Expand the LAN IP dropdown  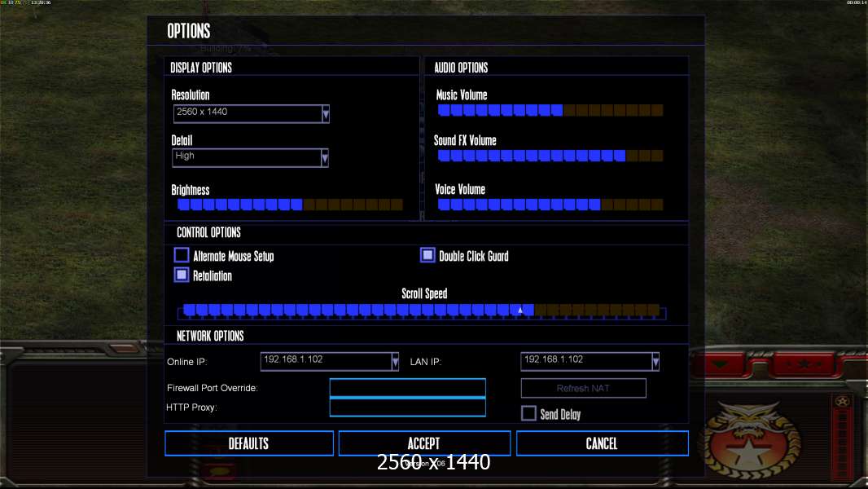pyautogui.click(x=655, y=362)
